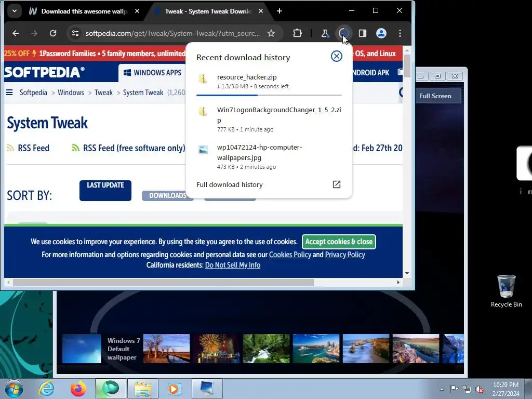Screen dimensions: 532x399
Task: Select the Sydney harbour wallpaper thumbnail
Action: [x=316, y=349]
